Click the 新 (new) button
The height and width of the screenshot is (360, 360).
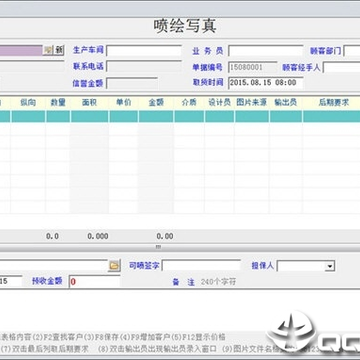59,50
